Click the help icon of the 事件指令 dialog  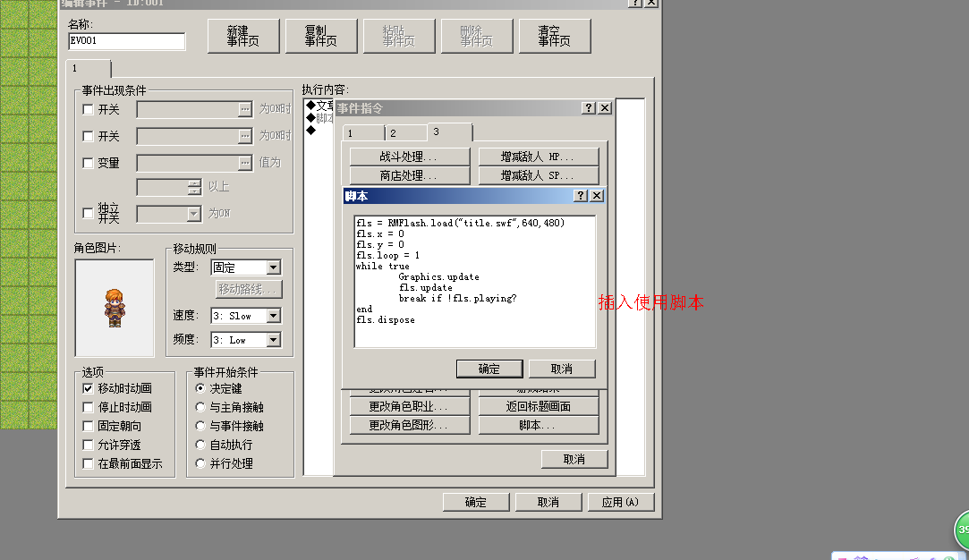pyautogui.click(x=589, y=108)
